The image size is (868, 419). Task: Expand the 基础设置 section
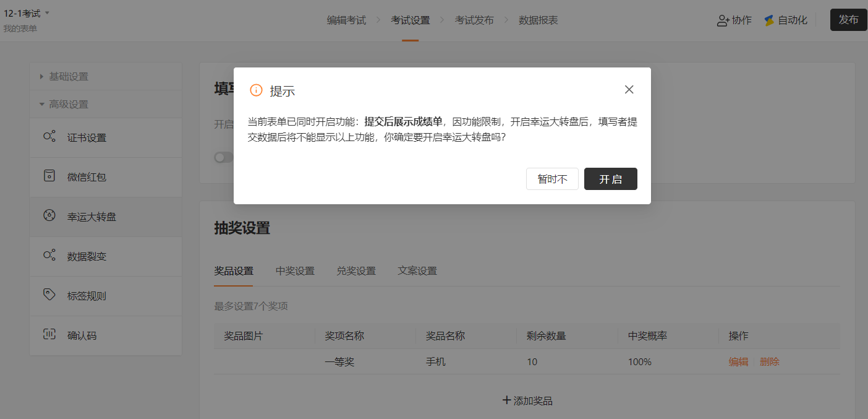pos(106,77)
